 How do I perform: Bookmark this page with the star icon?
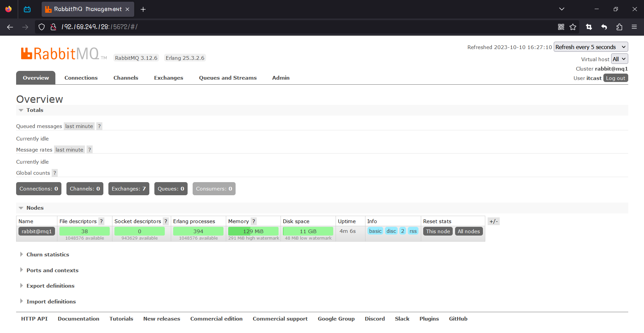point(573,27)
